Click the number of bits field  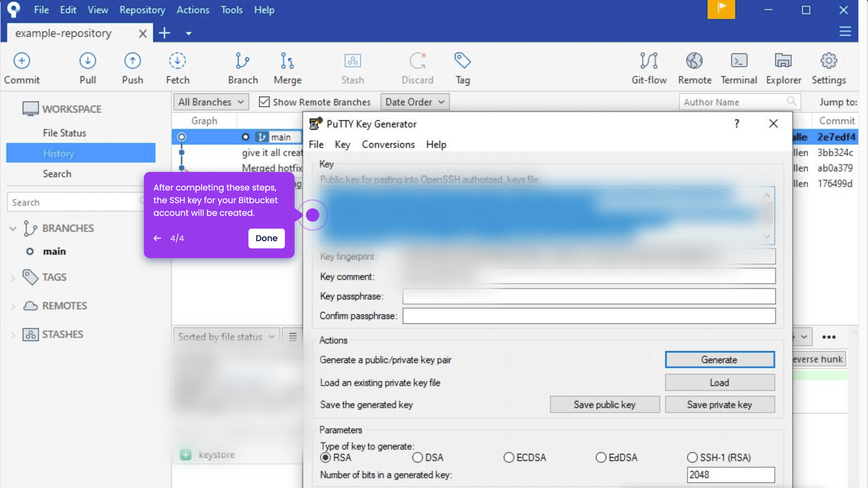[x=731, y=474]
